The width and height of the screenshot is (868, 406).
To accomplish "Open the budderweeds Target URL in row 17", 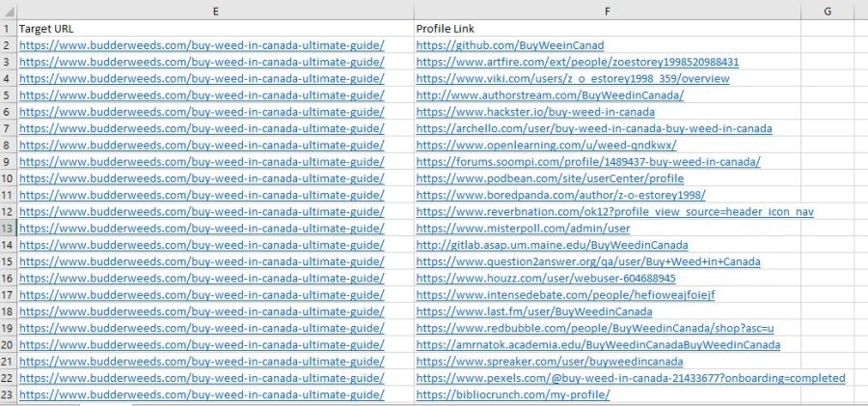I will tap(202, 295).
